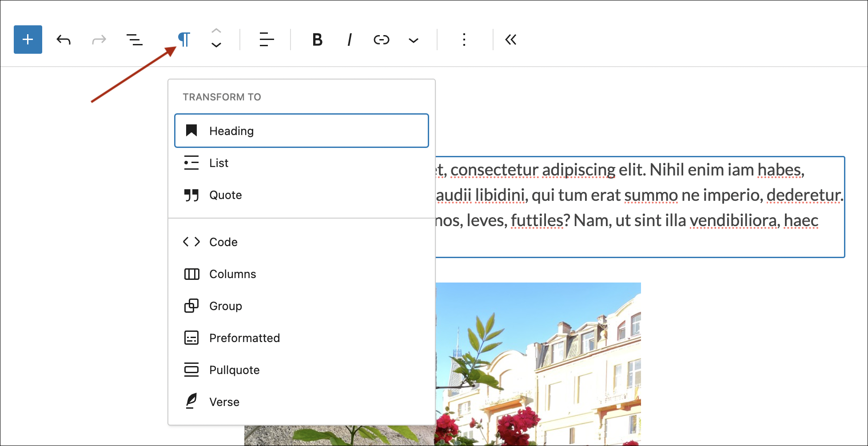The width and height of the screenshot is (868, 446).
Task: Open the block inserter
Action: click(x=28, y=40)
